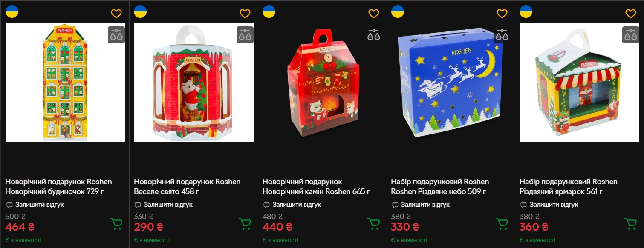
Task: Open the red fireplace gift box image
Action: pos(323,83)
